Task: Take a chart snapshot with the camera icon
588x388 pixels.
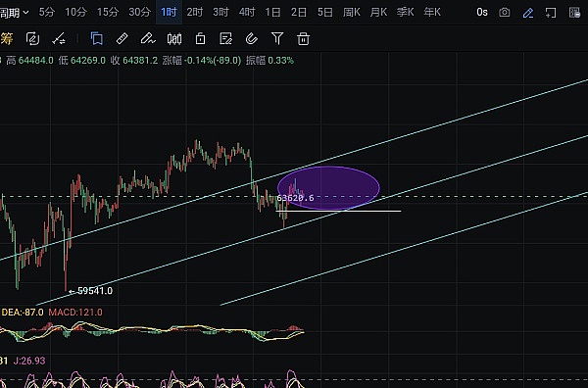Action: [x=505, y=13]
